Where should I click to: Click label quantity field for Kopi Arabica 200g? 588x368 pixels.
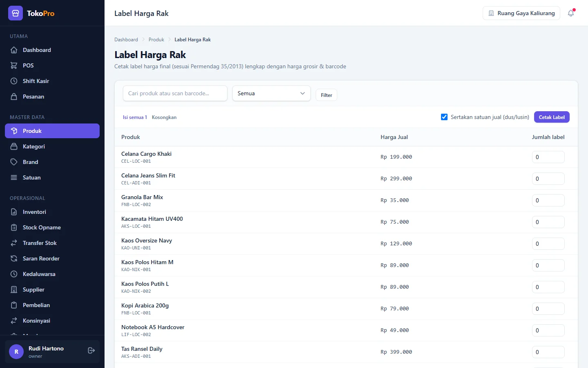click(x=548, y=309)
